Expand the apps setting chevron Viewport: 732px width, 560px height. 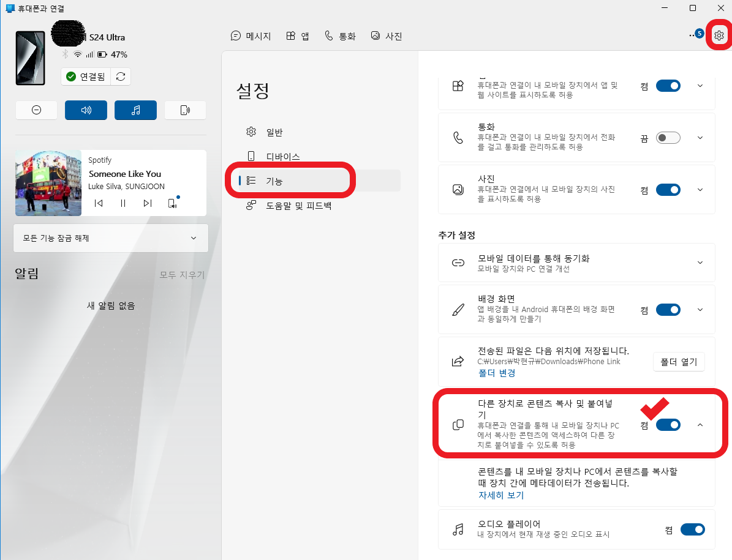pos(700,86)
